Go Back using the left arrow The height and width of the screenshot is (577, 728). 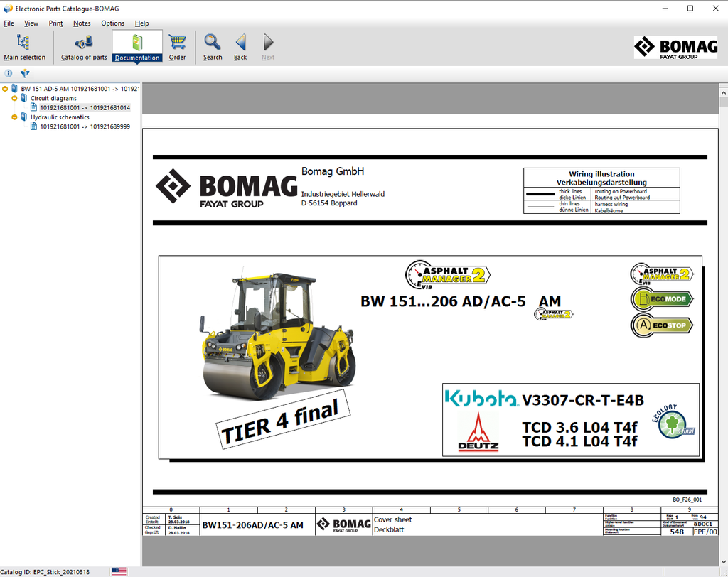click(240, 47)
